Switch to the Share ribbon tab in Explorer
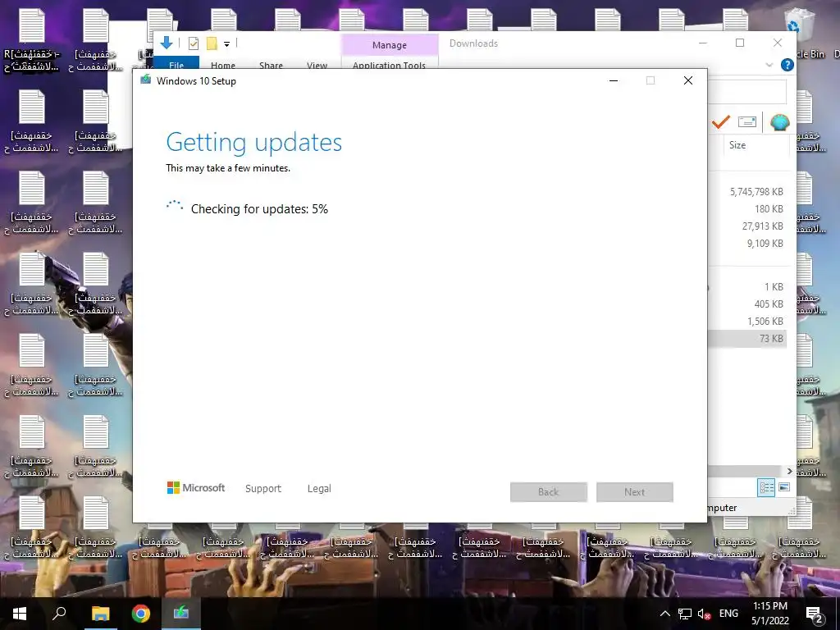Image resolution: width=840 pixels, height=630 pixels. pos(271,64)
